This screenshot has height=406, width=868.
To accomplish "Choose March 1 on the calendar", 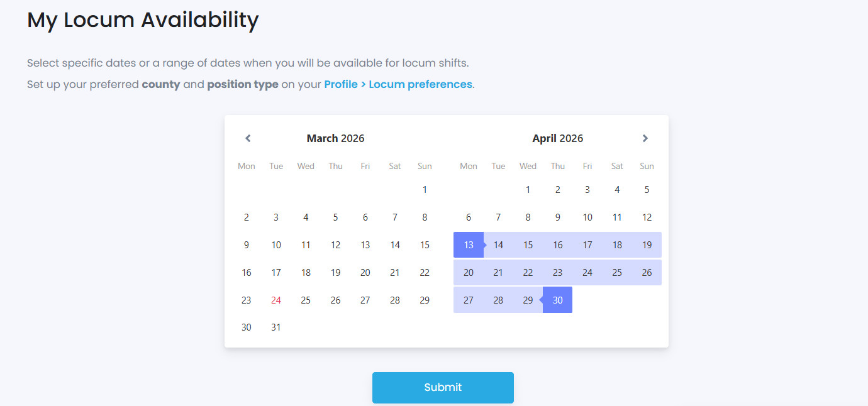I will 425,190.
